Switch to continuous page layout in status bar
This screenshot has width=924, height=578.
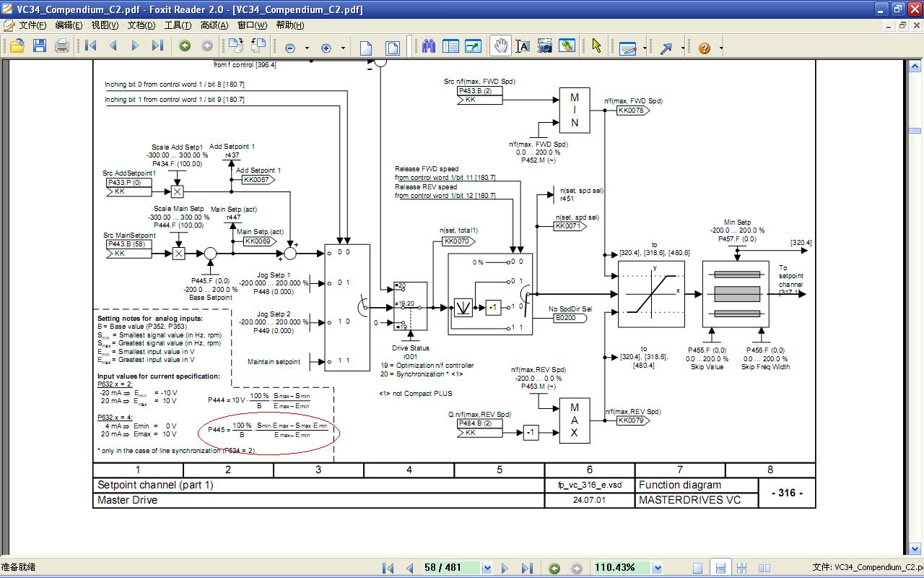click(719, 568)
